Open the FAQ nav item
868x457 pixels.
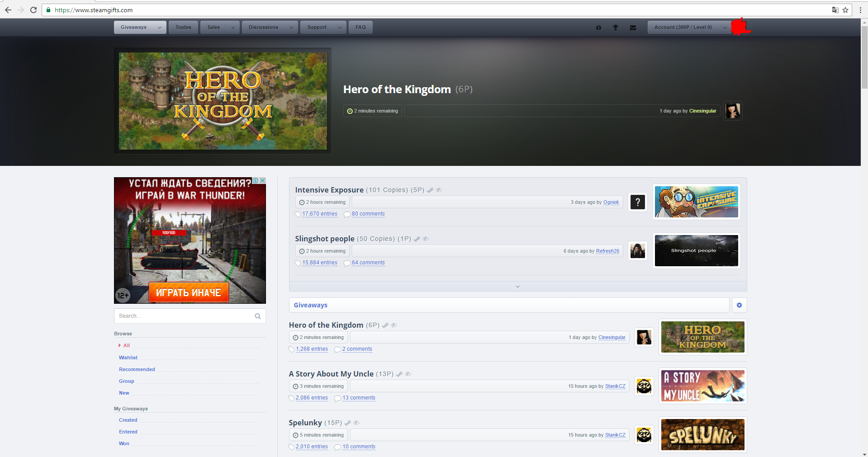click(360, 28)
